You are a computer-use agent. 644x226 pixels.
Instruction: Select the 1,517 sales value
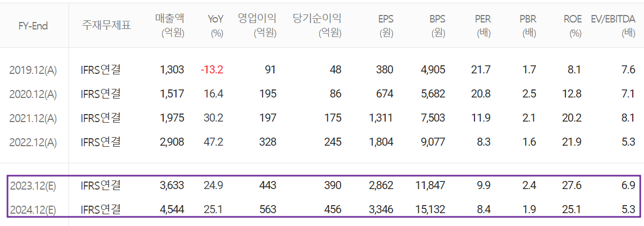172,94
